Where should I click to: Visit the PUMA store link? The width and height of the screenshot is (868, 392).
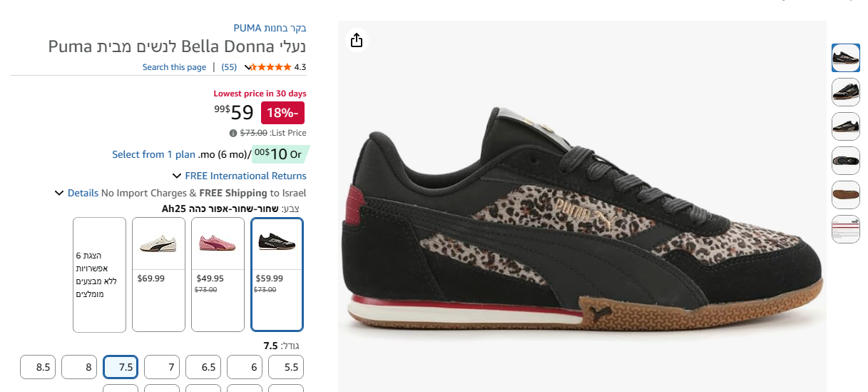click(x=270, y=29)
